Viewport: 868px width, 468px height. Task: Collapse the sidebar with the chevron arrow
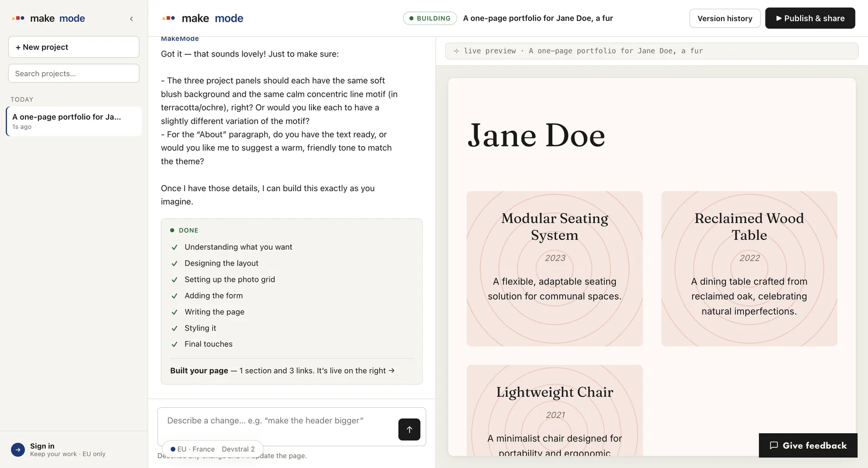click(x=131, y=18)
